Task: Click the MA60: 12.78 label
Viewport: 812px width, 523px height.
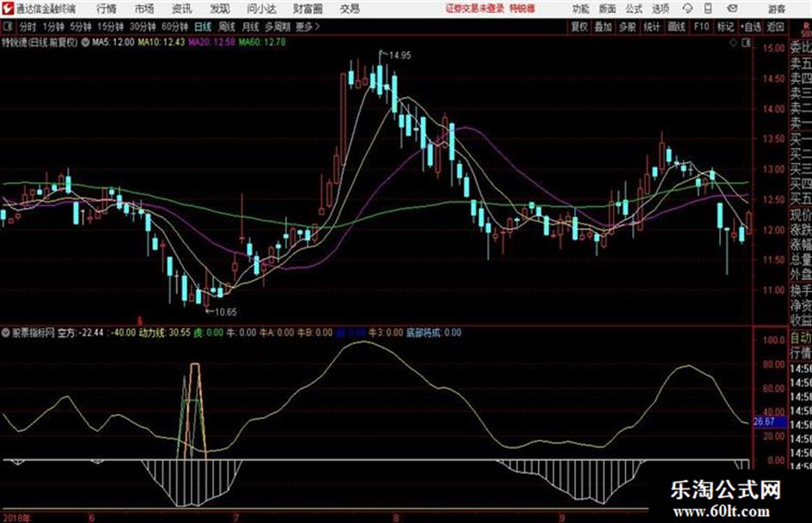Action: pos(261,42)
